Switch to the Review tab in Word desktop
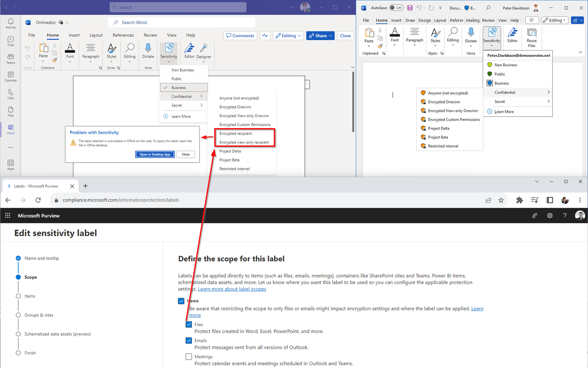588x368 pixels. (488, 20)
